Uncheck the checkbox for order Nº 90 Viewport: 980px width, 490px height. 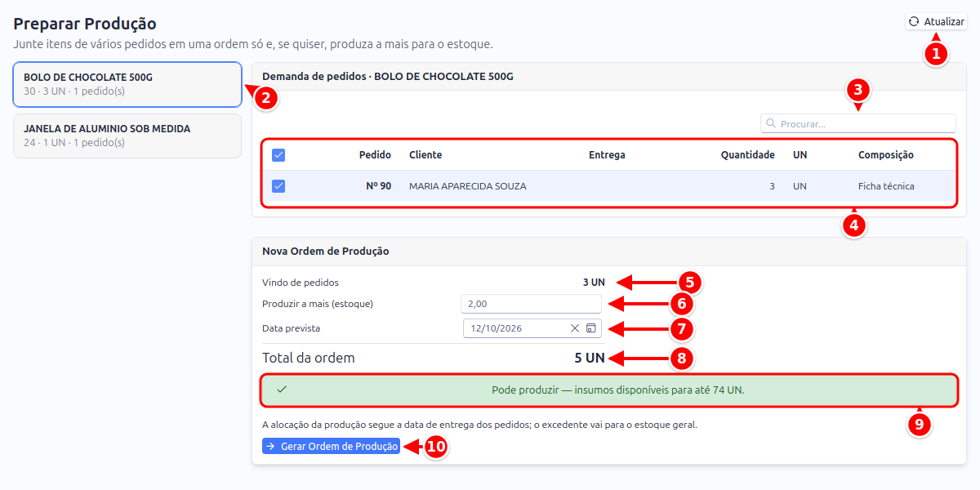coord(278,186)
